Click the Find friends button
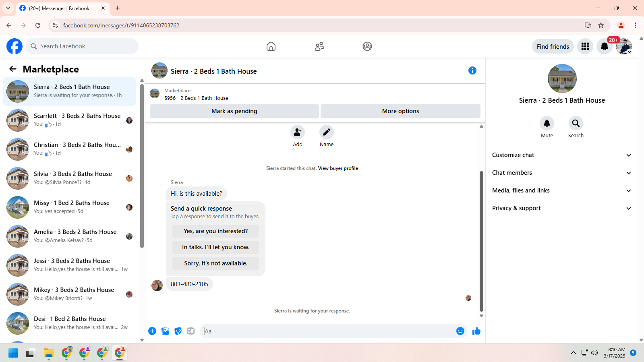The width and height of the screenshot is (644, 362). pos(553,46)
